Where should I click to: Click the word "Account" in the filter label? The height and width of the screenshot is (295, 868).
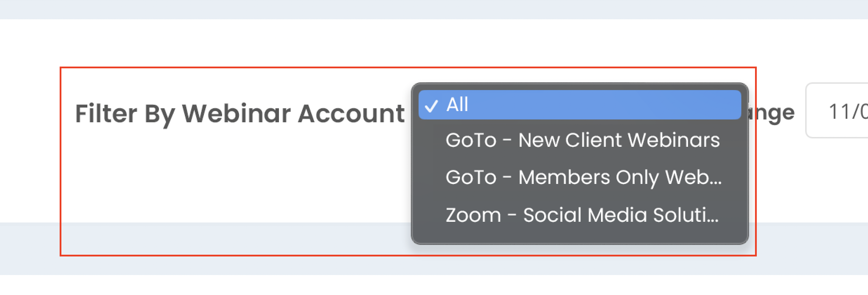click(x=351, y=114)
